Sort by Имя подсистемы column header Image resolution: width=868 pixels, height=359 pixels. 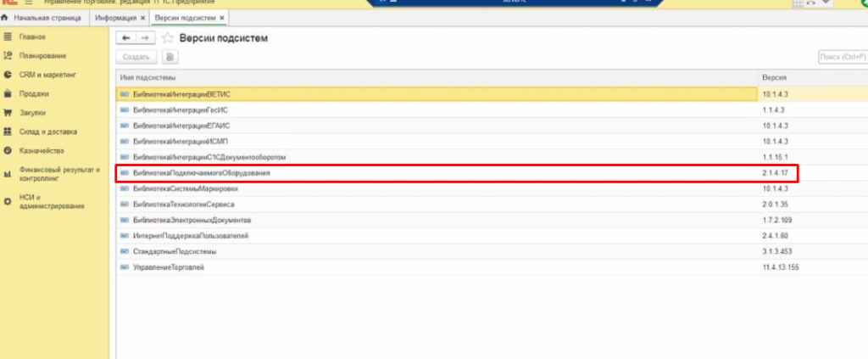tap(437, 77)
